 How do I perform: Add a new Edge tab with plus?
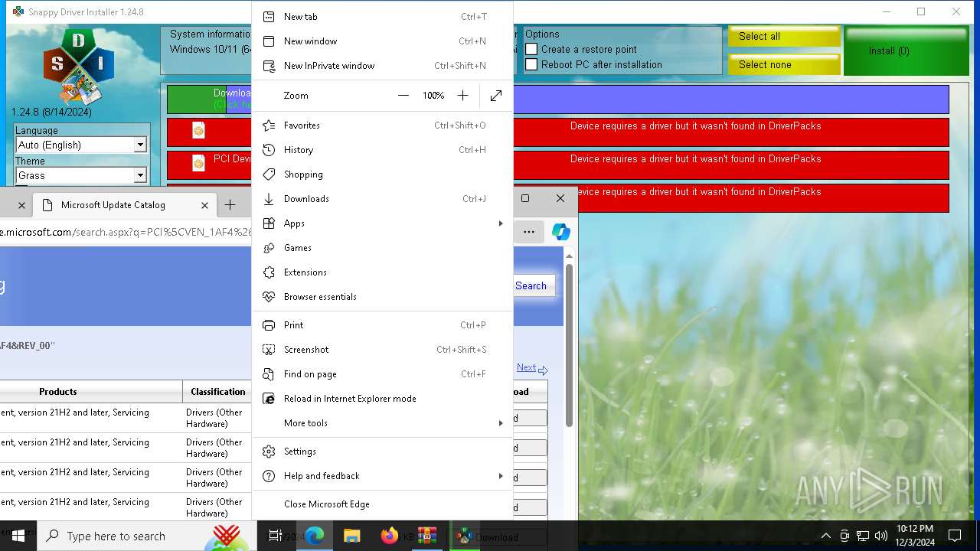click(x=230, y=205)
